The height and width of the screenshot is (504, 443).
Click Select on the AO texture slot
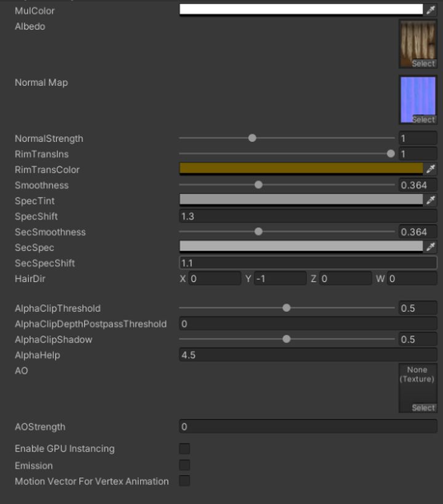tap(423, 407)
